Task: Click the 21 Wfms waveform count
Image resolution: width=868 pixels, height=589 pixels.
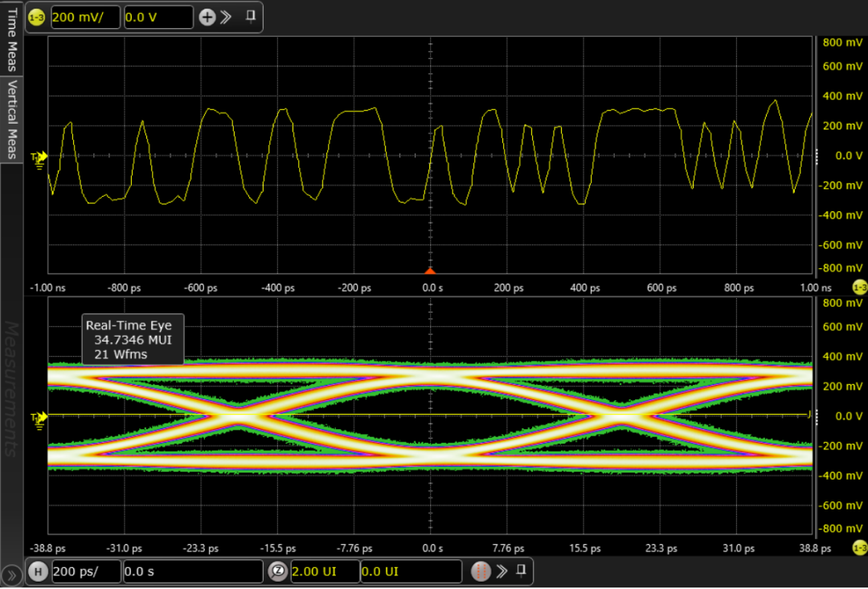Action: [x=121, y=354]
